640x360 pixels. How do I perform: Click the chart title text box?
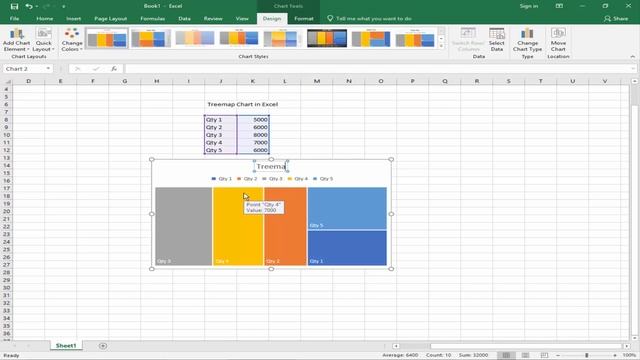[x=271, y=166]
